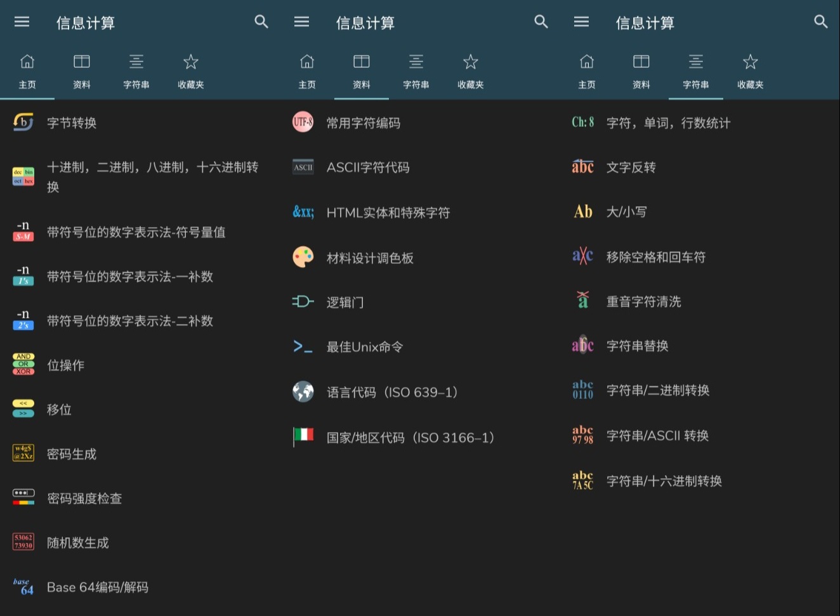Select 收藏夹 tab in left screen
The width and height of the screenshot is (840, 616).
[x=191, y=71]
